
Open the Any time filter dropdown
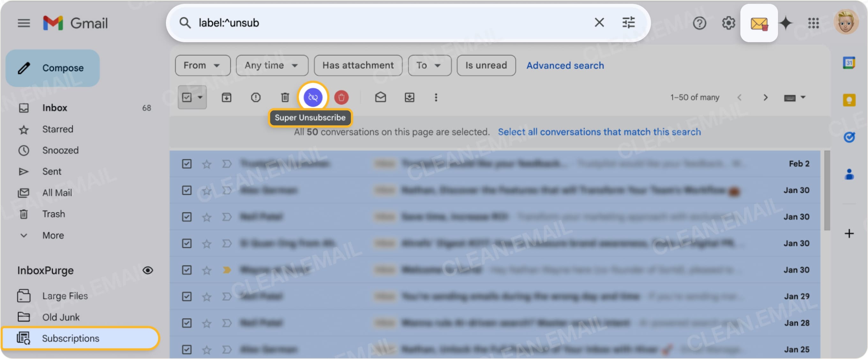tap(272, 65)
